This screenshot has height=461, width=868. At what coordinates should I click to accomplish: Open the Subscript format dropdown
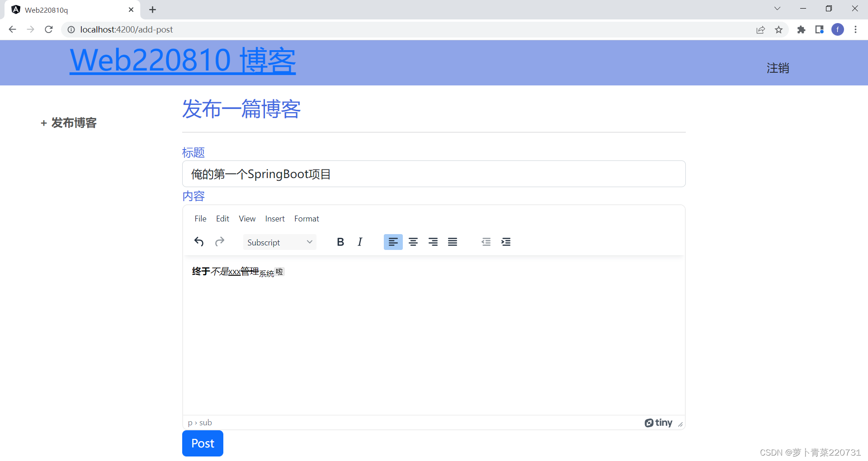coord(309,242)
